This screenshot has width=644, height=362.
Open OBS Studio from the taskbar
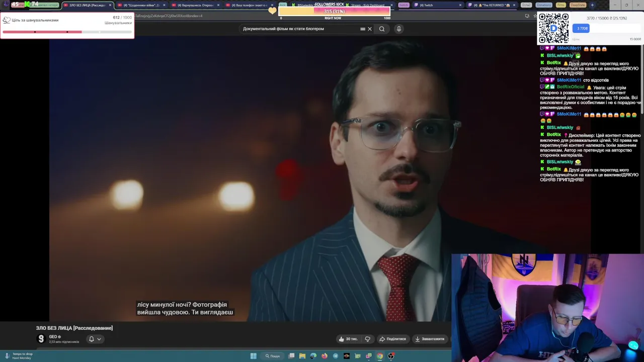click(x=391, y=356)
